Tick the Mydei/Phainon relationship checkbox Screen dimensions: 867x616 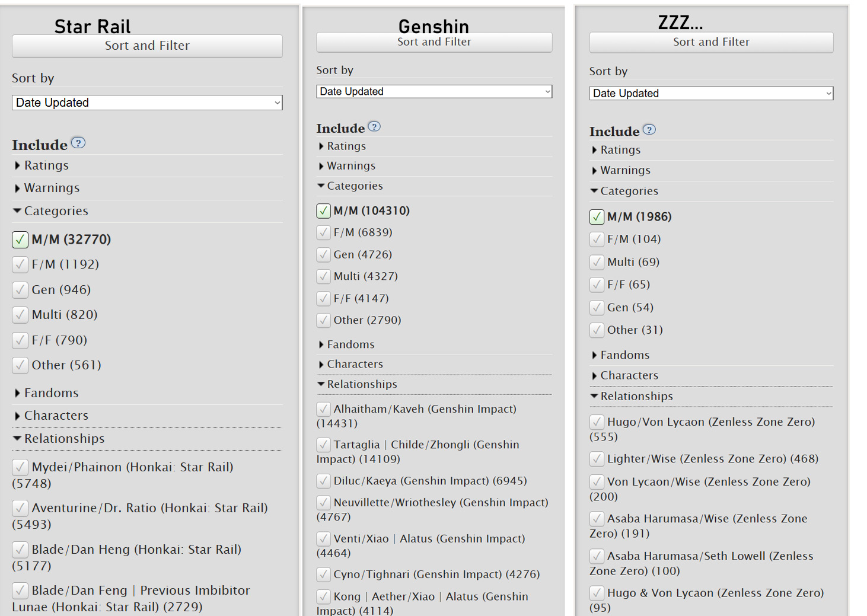pyautogui.click(x=20, y=467)
